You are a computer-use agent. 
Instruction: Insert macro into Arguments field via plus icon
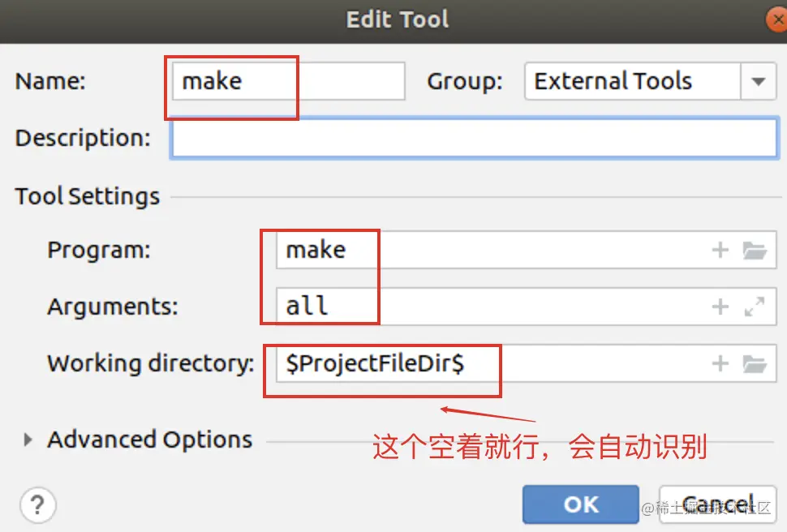[x=720, y=307]
